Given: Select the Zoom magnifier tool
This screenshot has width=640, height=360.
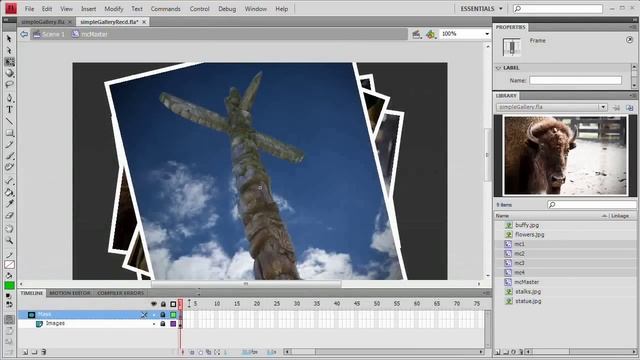Looking at the screenshot, I should click(x=9, y=240).
